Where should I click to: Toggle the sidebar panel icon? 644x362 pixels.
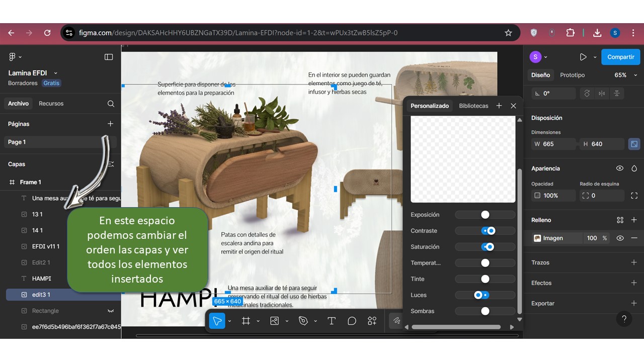pos(109,57)
